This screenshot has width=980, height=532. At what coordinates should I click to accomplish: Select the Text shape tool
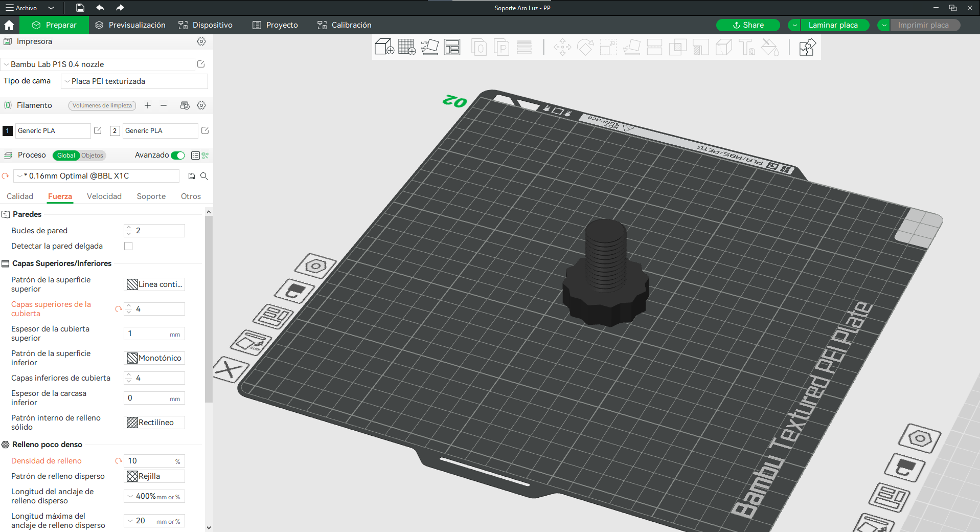click(747, 48)
